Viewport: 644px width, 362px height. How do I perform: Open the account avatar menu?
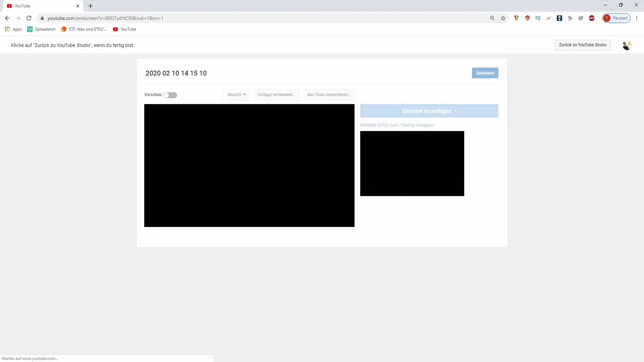point(627,45)
